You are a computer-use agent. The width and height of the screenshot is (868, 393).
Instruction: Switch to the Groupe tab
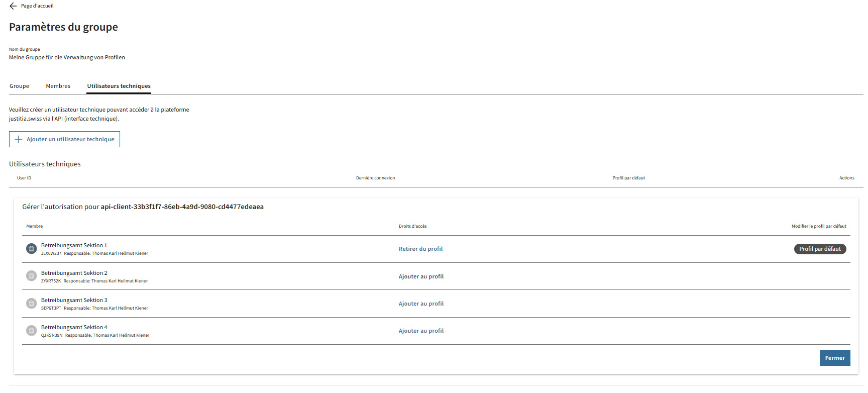(x=19, y=86)
